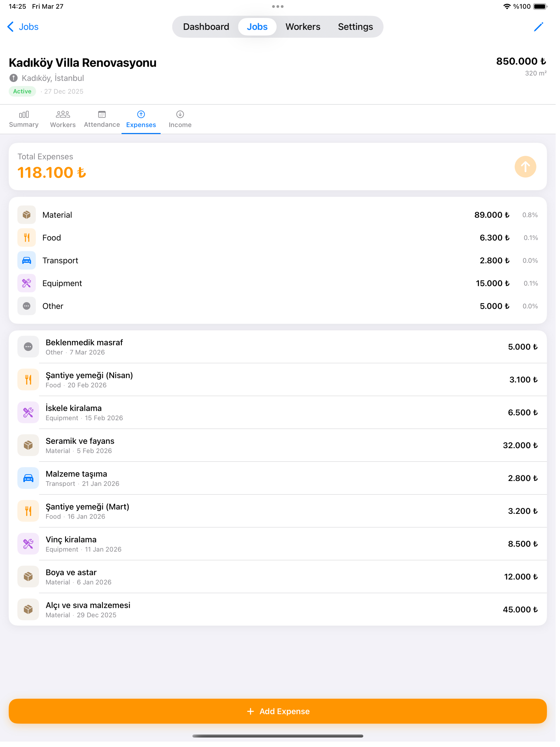Tap the box icon beside Seramik ve fayans

pos(28,445)
